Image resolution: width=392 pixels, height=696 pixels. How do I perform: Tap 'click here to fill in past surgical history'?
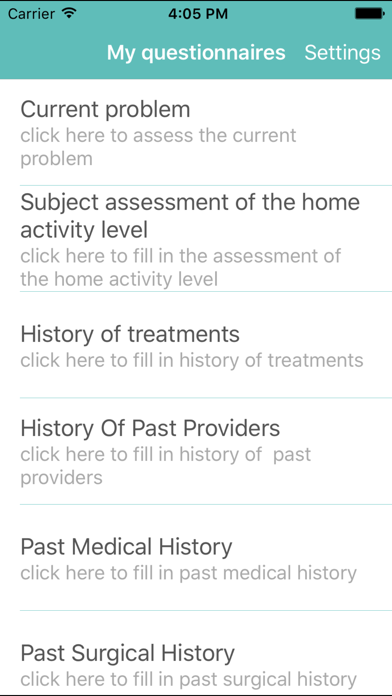(x=189, y=680)
